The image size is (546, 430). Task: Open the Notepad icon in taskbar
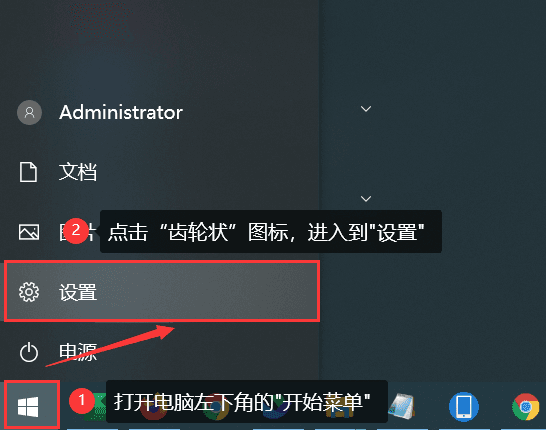(x=402, y=406)
